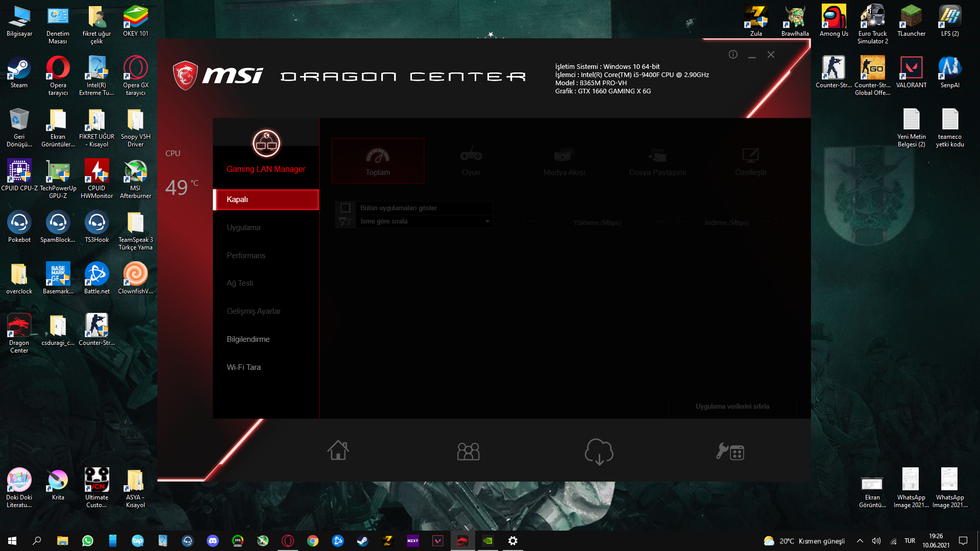Viewport: 980px width, 551px height.
Task: Open the user community group icon
Action: point(468,452)
